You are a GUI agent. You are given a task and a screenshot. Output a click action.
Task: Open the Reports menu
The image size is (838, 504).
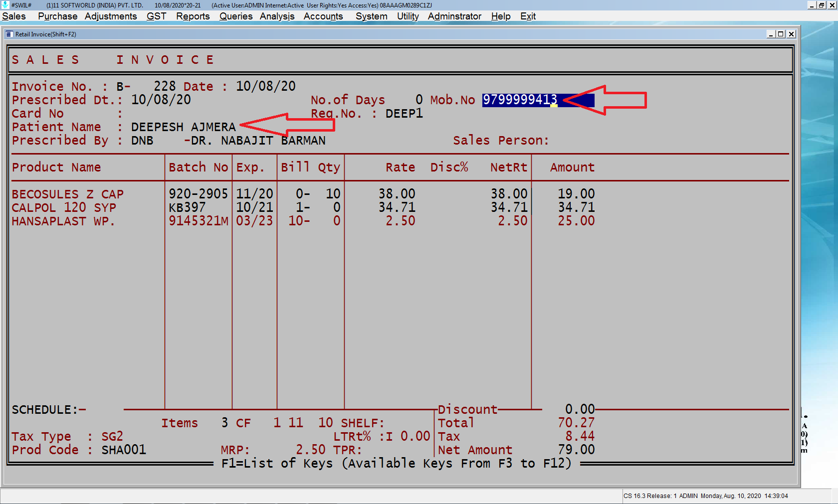point(193,16)
